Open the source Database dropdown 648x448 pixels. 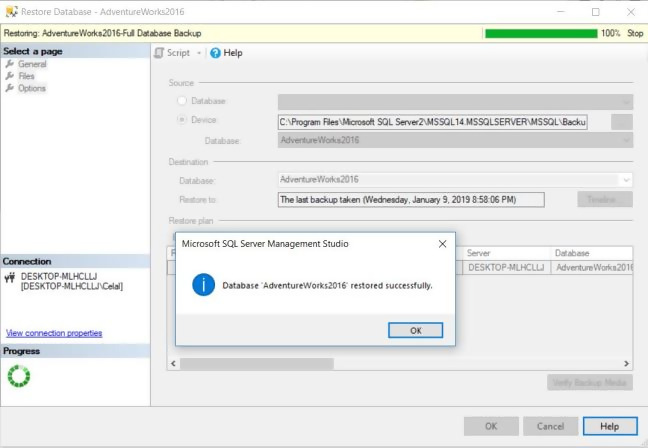pos(455,102)
